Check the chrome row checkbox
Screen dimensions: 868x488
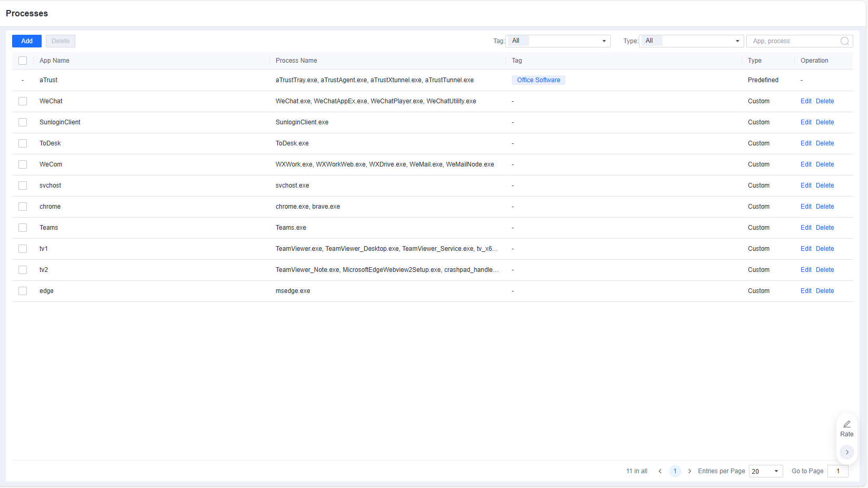pyautogui.click(x=23, y=207)
